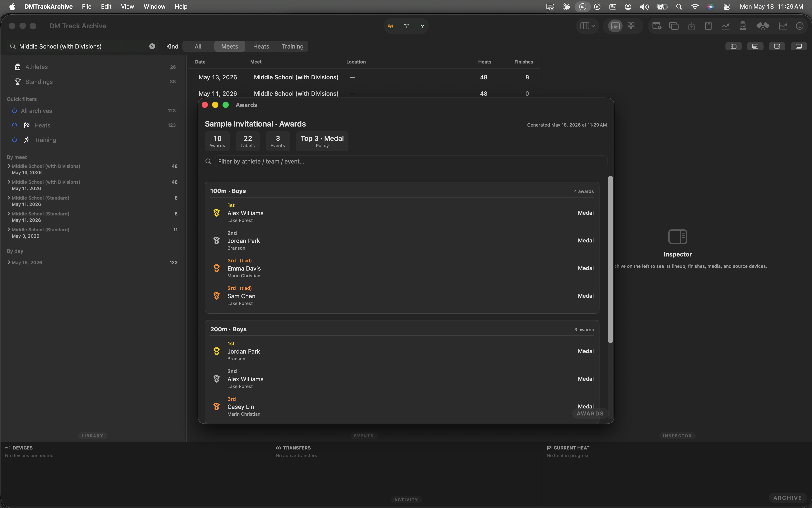The image size is (812, 508).
Task: Toggle the center list panel
Action: pos(755,46)
